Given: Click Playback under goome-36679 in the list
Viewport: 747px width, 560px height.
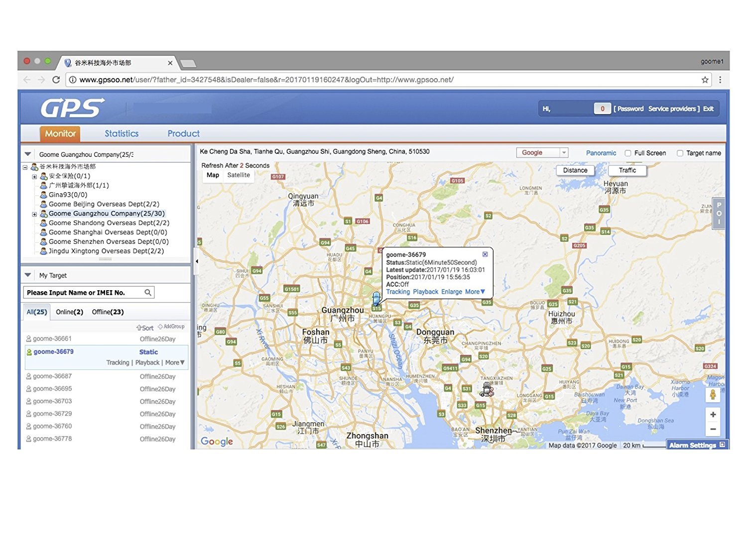Looking at the screenshot, I should [x=147, y=363].
